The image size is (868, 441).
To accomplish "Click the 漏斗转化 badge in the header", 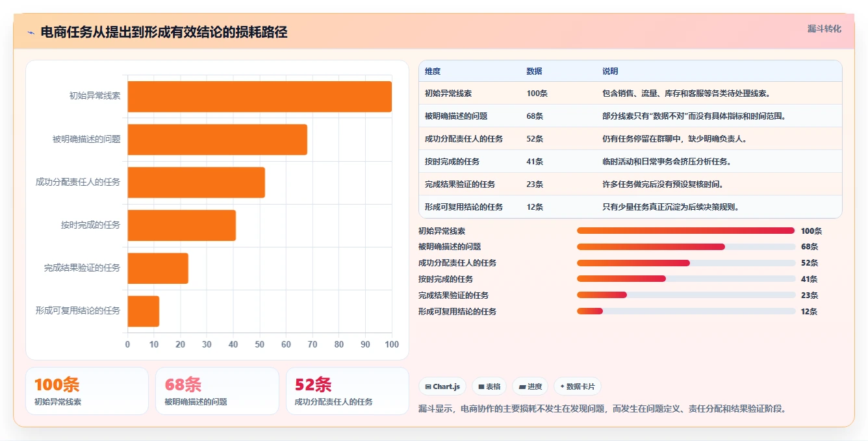I will tap(824, 29).
